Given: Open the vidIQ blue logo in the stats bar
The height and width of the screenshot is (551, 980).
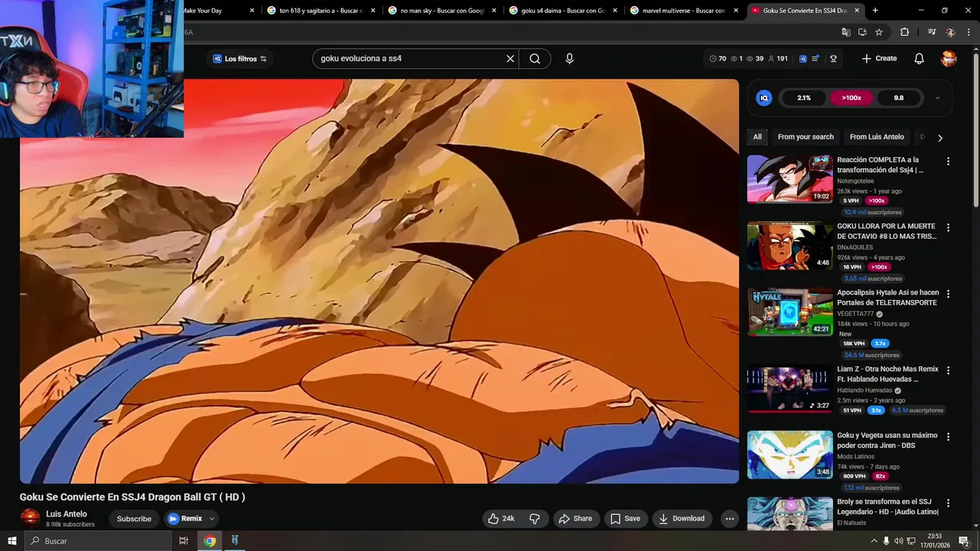Looking at the screenshot, I should coord(803,59).
